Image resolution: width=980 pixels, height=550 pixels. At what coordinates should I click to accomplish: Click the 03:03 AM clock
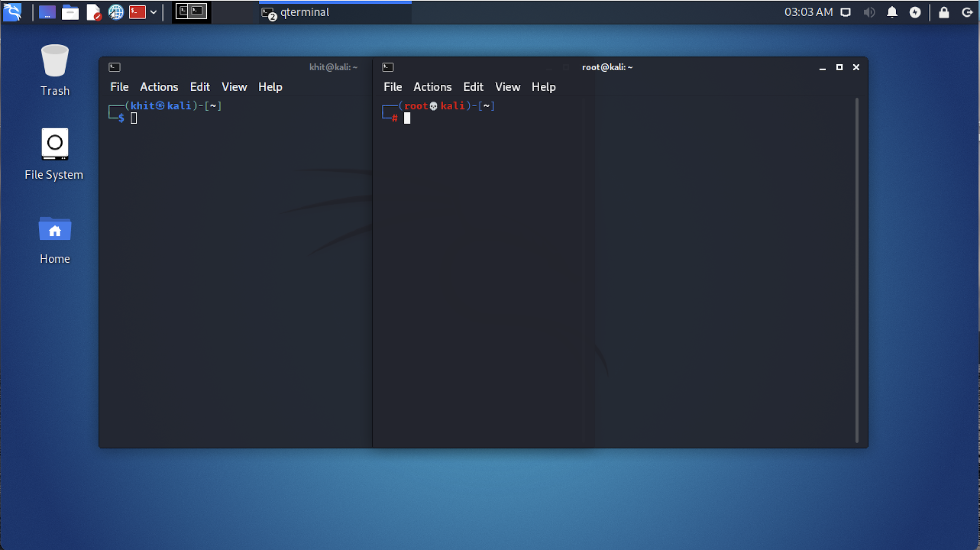coord(808,12)
